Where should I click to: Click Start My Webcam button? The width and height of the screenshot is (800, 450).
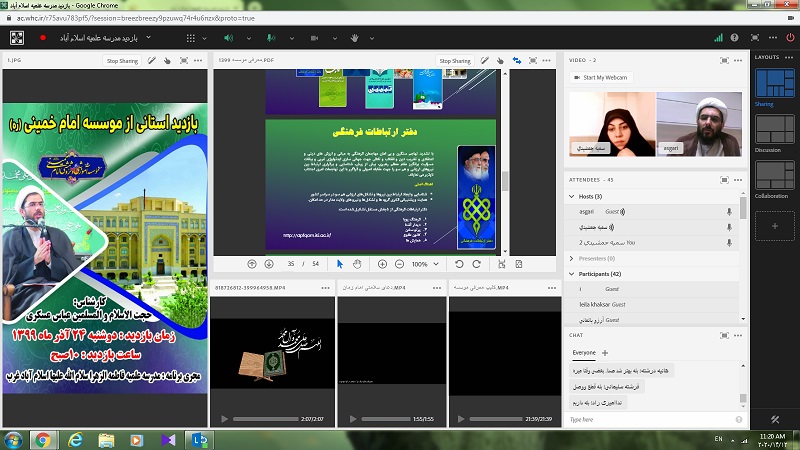pyautogui.click(x=600, y=77)
